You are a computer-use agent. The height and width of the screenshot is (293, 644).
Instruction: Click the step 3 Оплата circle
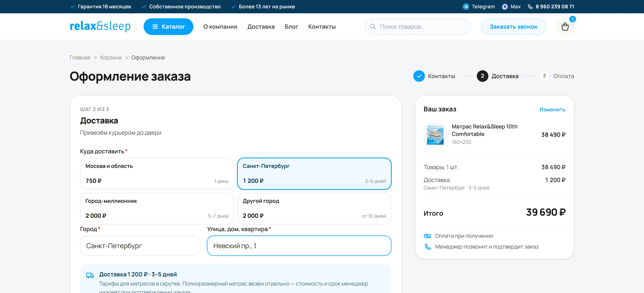point(544,76)
